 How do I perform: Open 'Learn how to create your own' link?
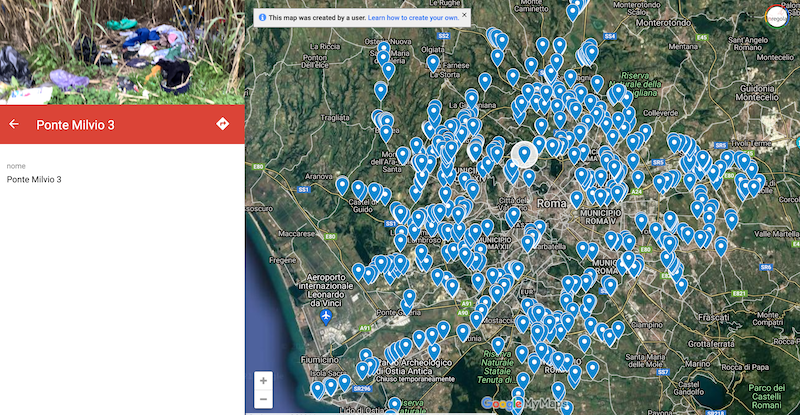tap(413, 17)
